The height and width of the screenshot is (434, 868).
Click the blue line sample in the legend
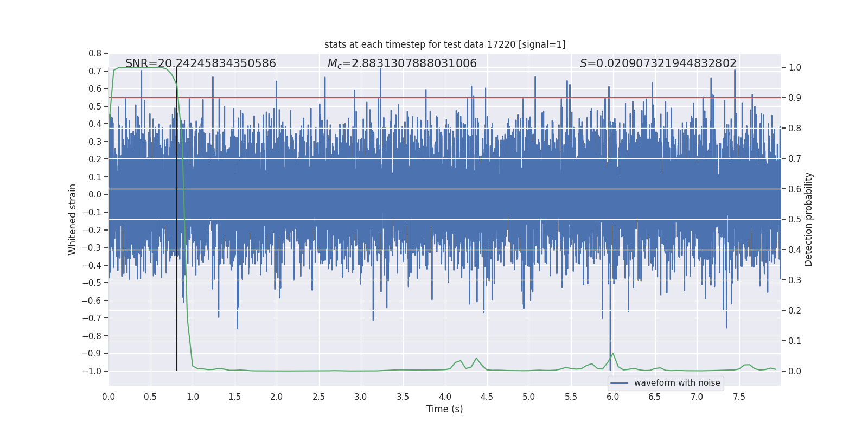620,383
